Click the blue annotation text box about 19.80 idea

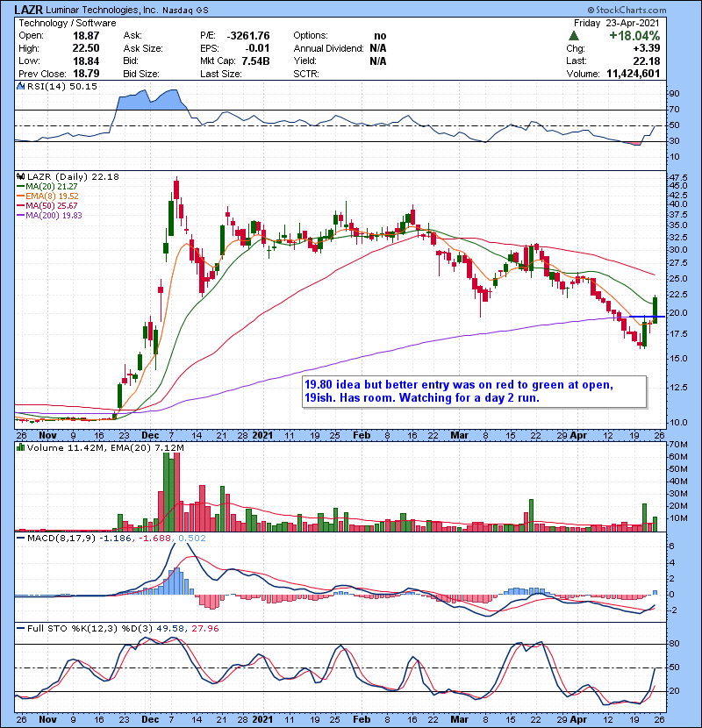(x=474, y=391)
